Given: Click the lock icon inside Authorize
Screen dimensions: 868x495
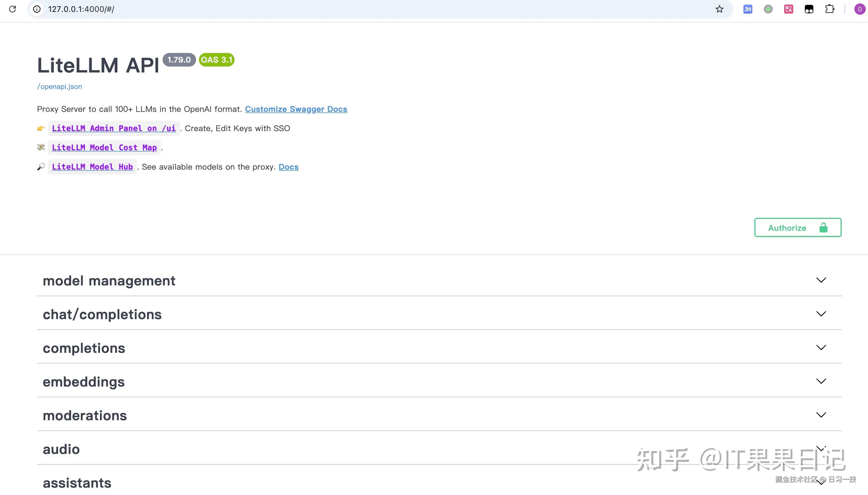Looking at the screenshot, I should click(x=823, y=227).
